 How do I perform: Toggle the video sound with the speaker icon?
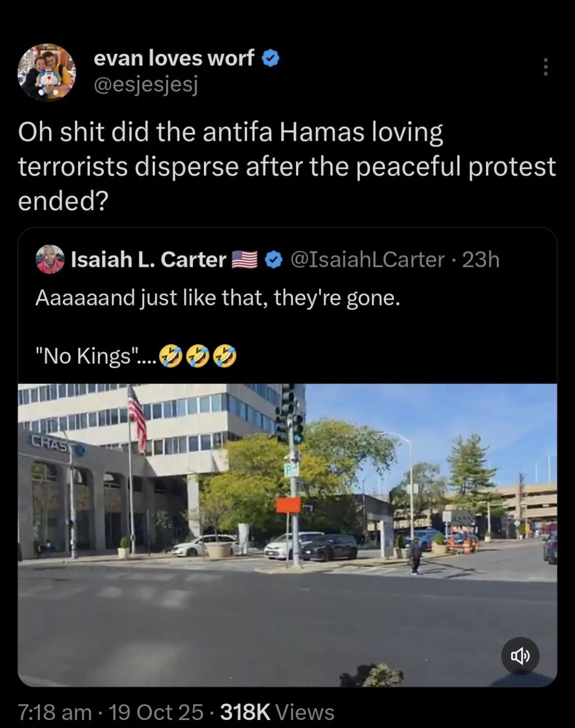[520, 656]
